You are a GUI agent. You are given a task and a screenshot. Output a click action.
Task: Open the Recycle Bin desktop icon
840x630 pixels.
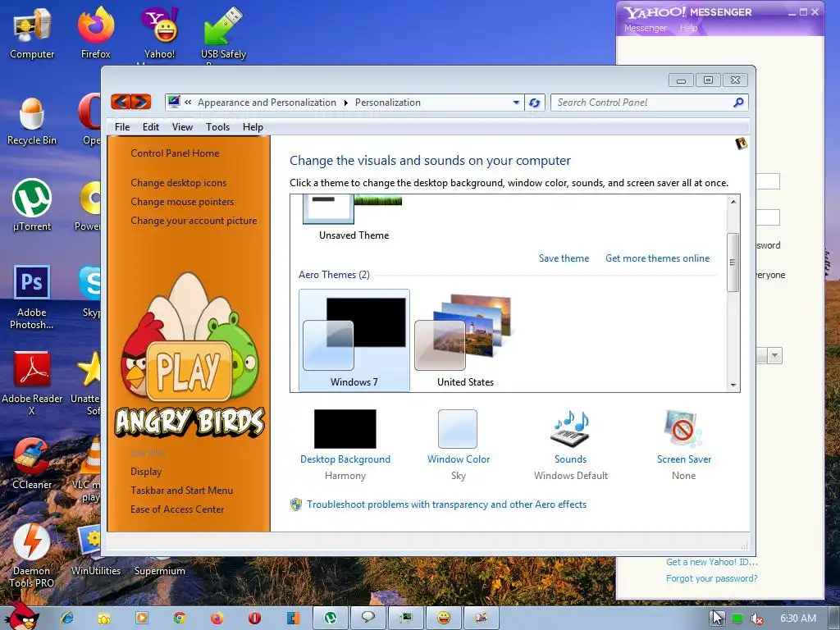[x=32, y=121]
